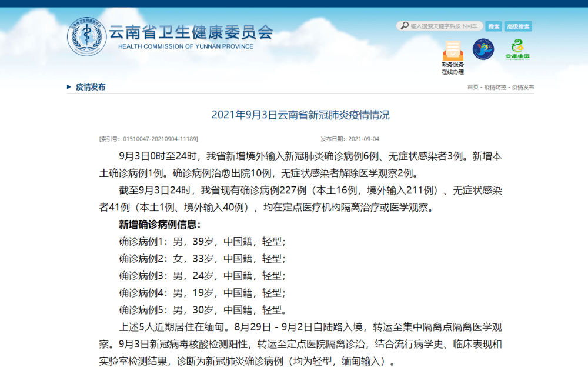This screenshot has width=588, height=371.
Task: Open 高级搜索 advanced search
Action: pos(519,26)
